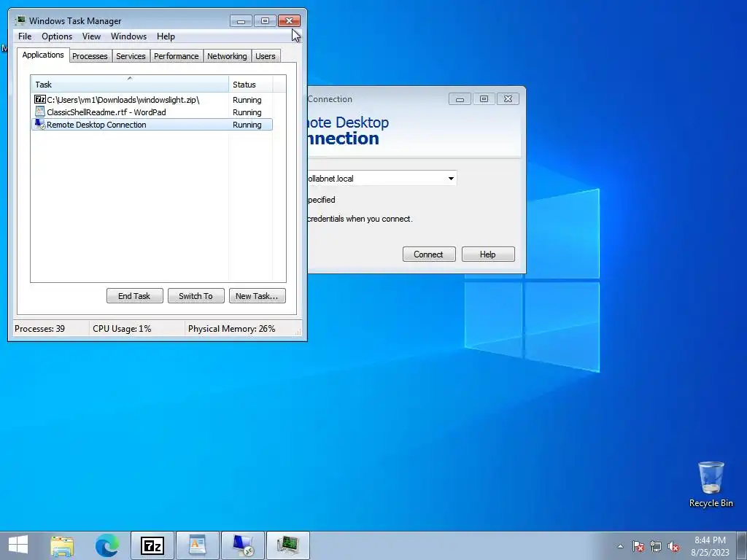This screenshot has height=560, width=747.
Task: Close the Windows Task Manager window
Action: click(289, 21)
